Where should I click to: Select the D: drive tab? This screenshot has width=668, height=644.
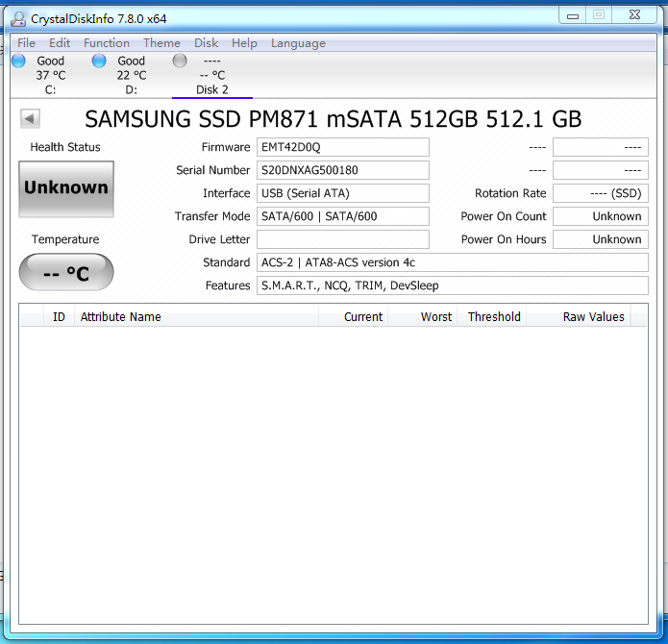tap(132, 75)
